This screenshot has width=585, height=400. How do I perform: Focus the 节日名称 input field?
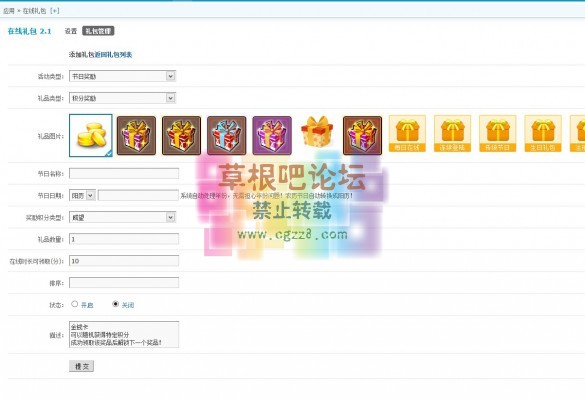(124, 174)
